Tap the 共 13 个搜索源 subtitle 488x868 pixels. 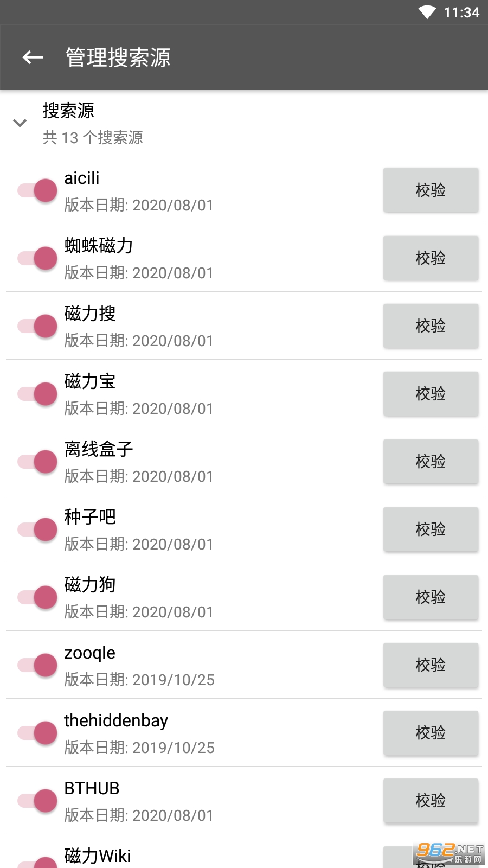[x=93, y=138]
